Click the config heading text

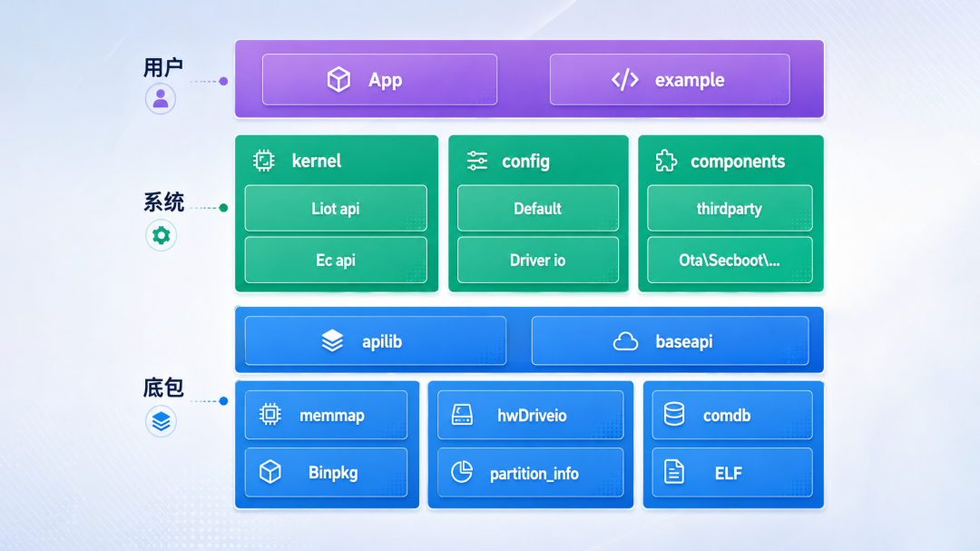[525, 162]
